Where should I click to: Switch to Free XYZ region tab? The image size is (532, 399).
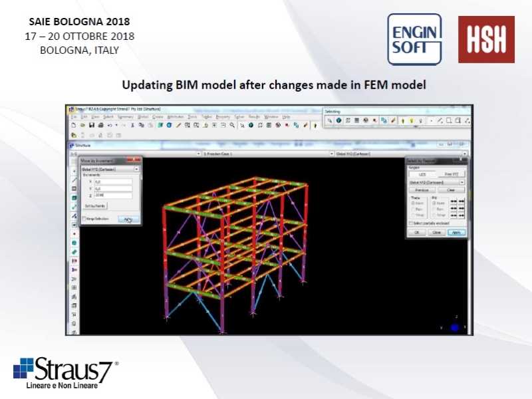coord(451,174)
